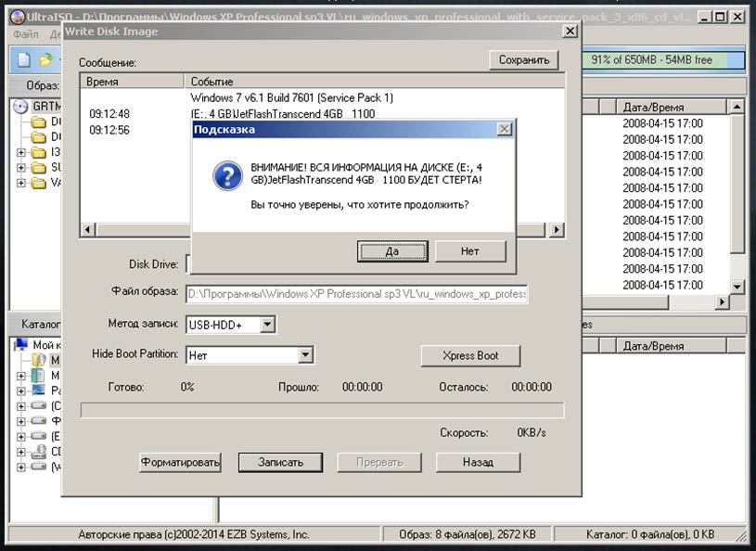This screenshot has height=551, width=756.
Task: Close the Подсказка prompt with X
Action: point(505,129)
